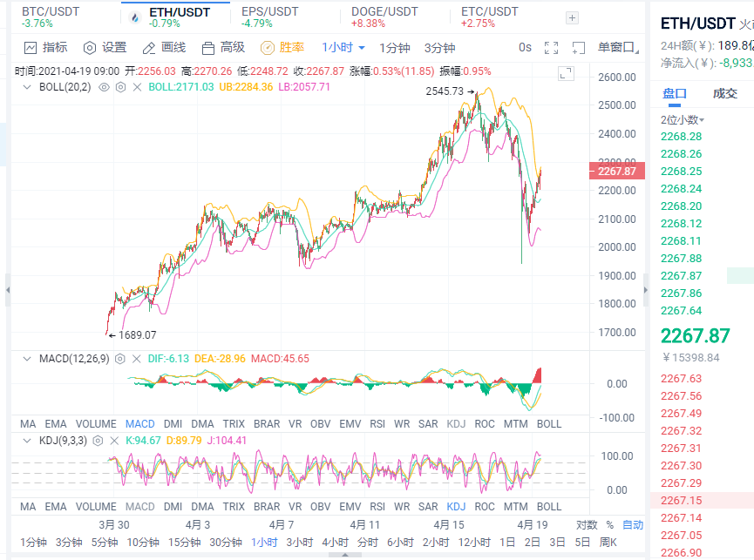Toggle BOLL indicator visibility eye
The image size is (754, 560).
click(x=104, y=87)
